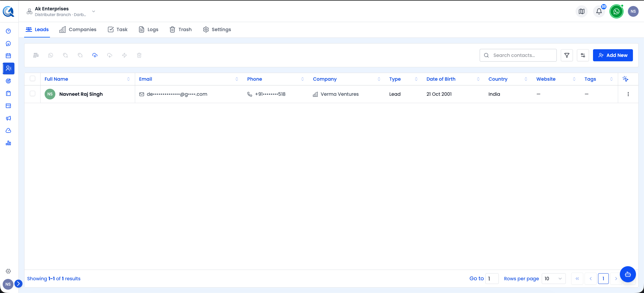Click the column picker icon in table header
This screenshot has width=644, height=293.
coord(625,79)
